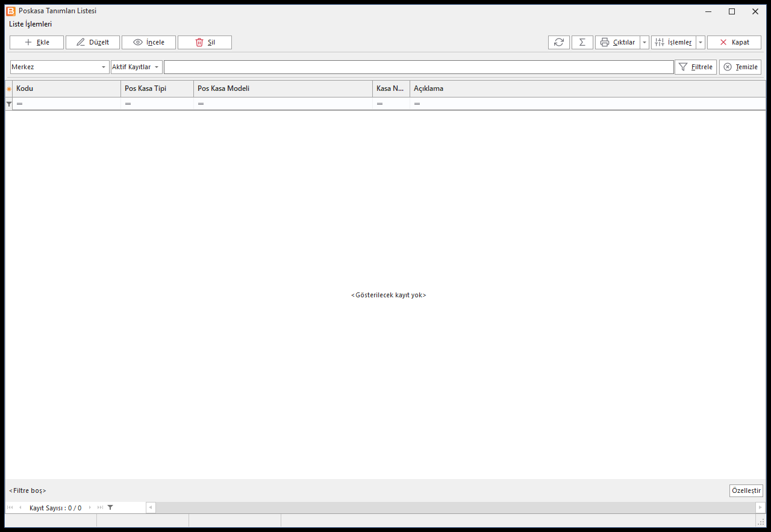
Task: Sort by the Pos Kasa Tipi column header
Action: (x=157, y=88)
